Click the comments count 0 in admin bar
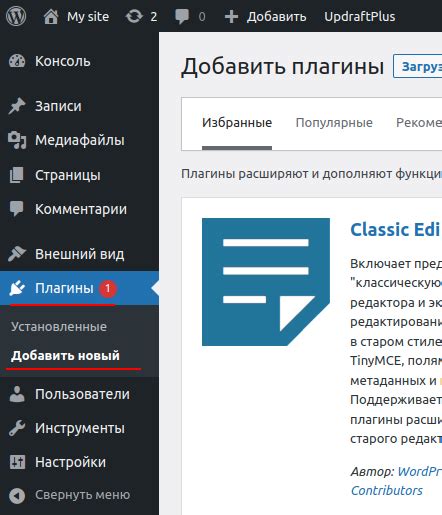The width and height of the screenshot is (442, 515). click(x=202, y=17)
